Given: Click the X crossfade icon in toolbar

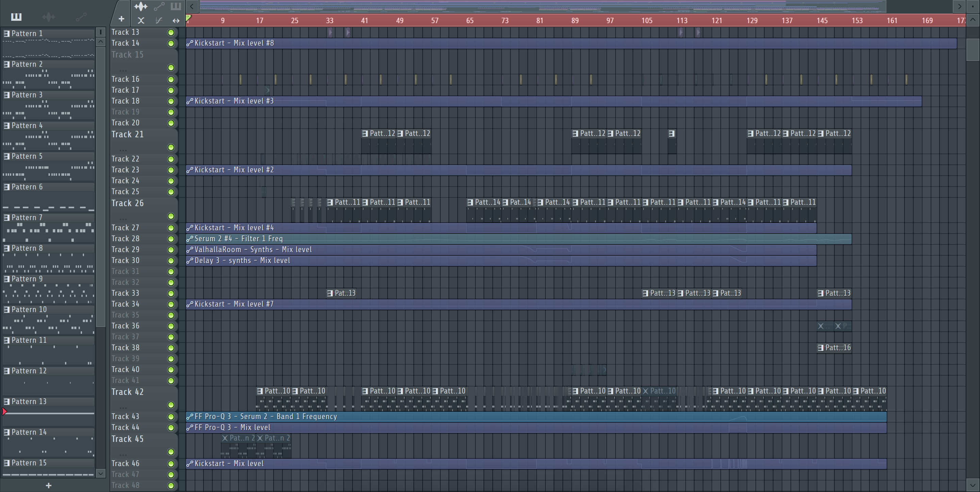Looking at the screenshot, I should 141,20.
